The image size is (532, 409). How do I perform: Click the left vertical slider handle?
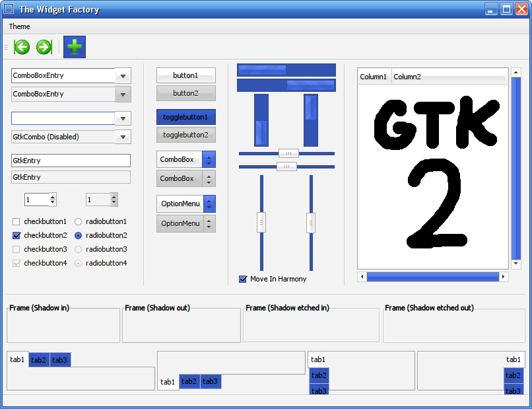(x=261, y=222)
